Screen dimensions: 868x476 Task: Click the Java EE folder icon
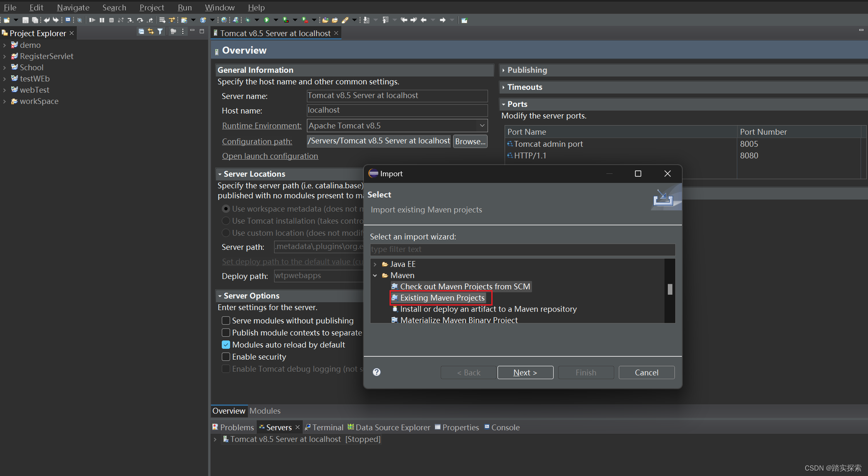pos(386,264)
